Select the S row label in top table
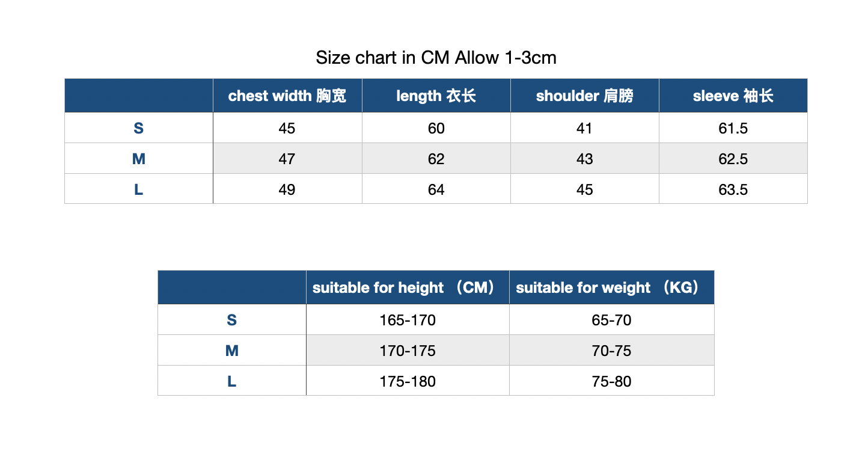The width and height of the screenshot is (868, 451). coord(139,128)
